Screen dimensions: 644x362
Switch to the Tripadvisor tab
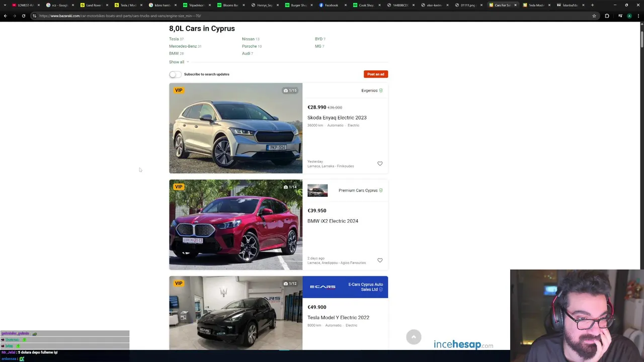(x=196, y=5)
